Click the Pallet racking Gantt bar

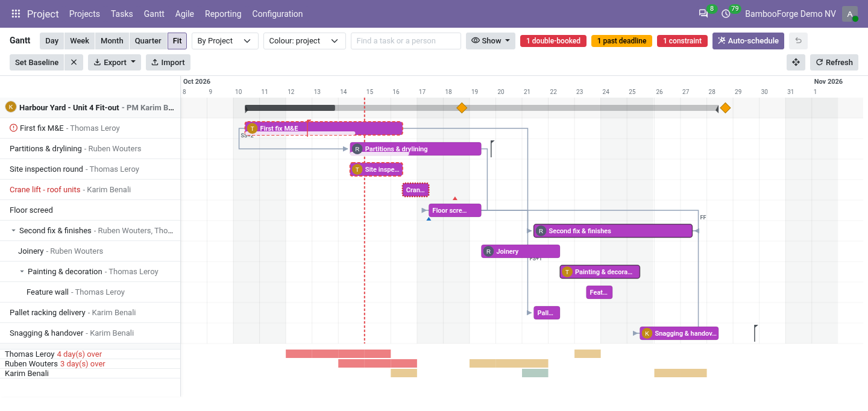[547, 313]
